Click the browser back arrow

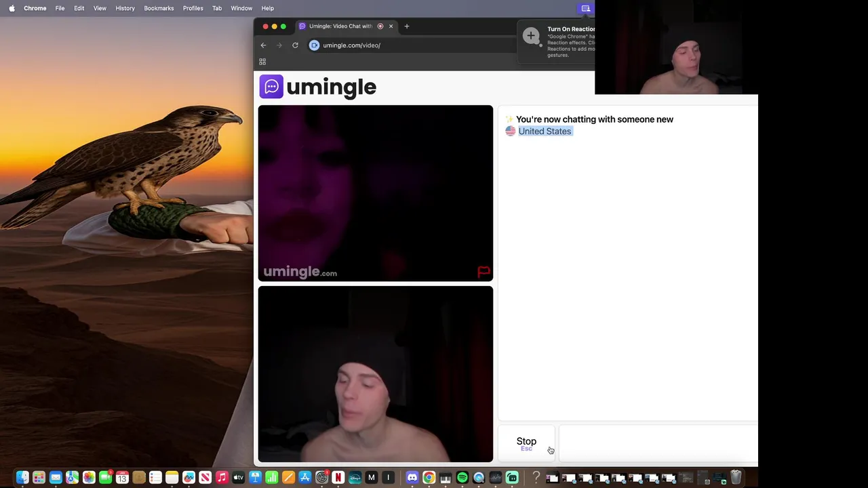click(x=263, y=45)
